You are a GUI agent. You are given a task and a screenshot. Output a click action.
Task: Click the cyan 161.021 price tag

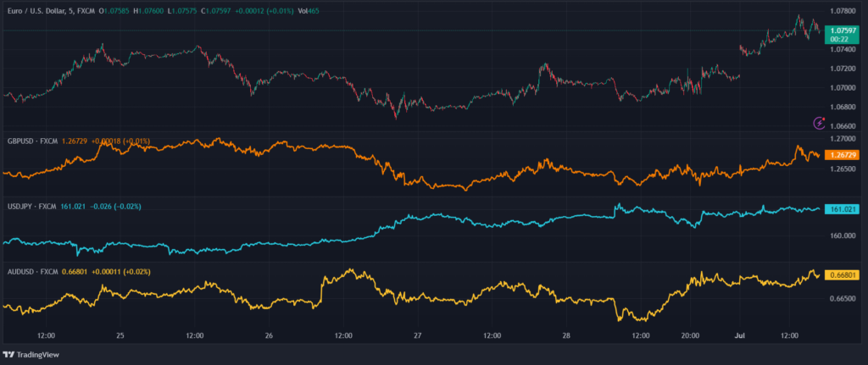click(844, 208)
